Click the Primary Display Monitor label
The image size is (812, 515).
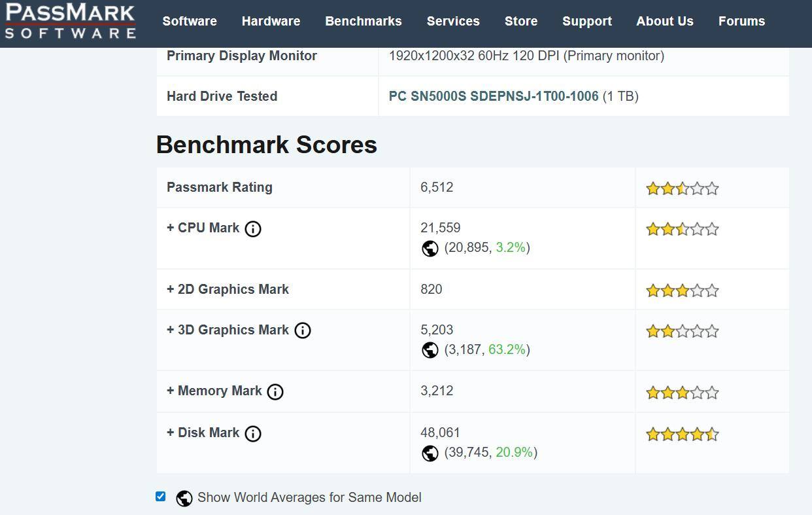(242, 56)
